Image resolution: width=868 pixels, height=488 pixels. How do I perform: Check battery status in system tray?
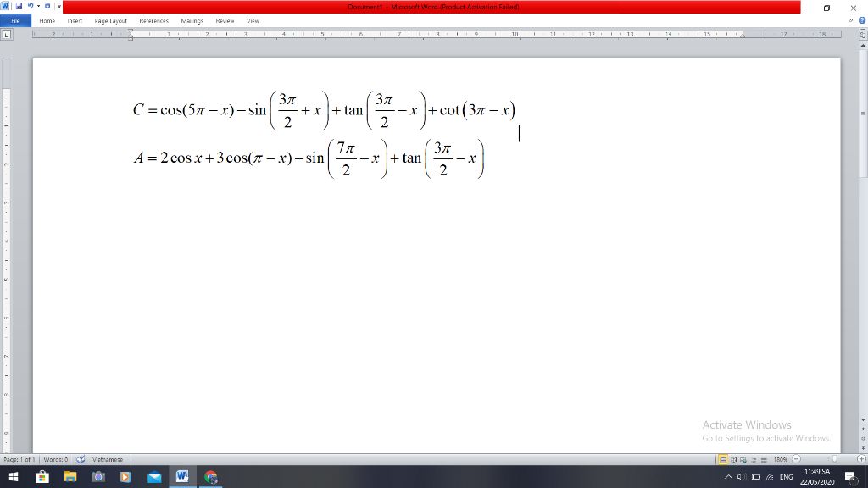pos(756,477)
